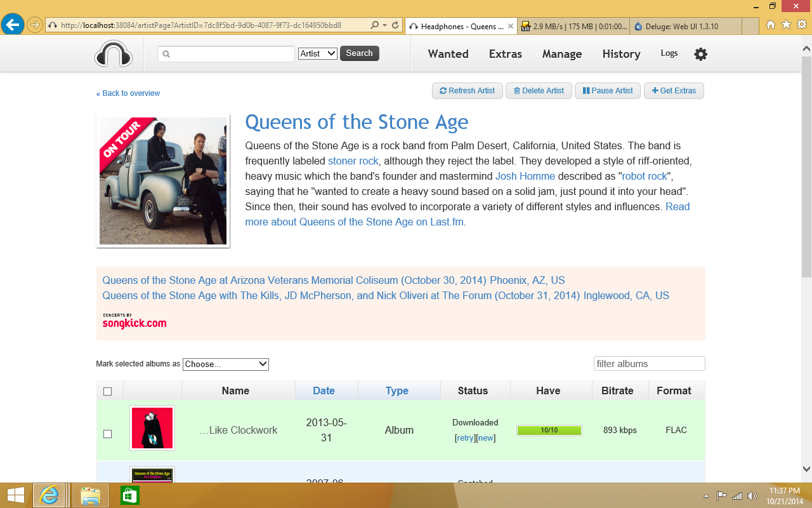Focus the filter albums input field
This screenshot has height=508, width=812.
tap(650, 364)
